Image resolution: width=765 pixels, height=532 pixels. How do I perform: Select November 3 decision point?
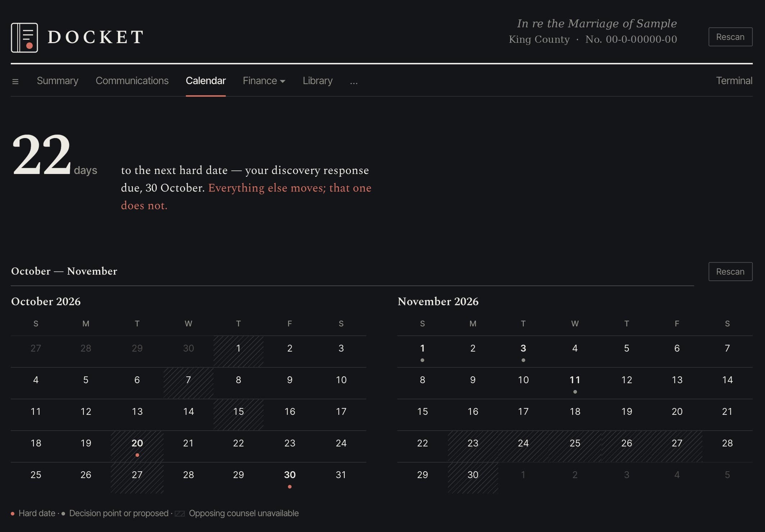(x=523, y=352)
